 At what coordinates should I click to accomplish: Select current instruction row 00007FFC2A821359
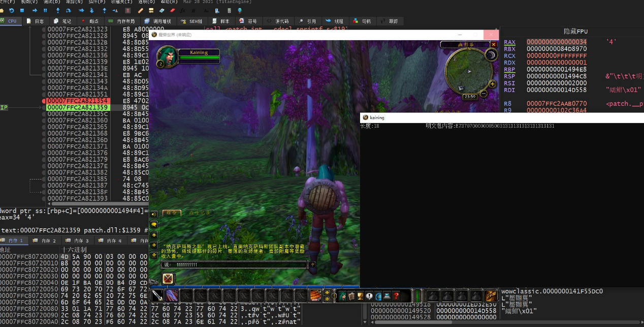click(78, 108)
